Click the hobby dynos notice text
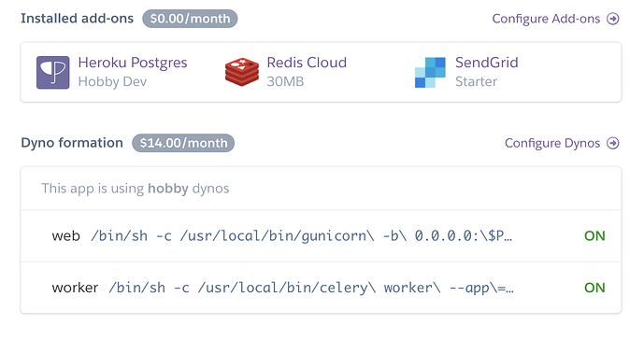Image resolution: width=644 pixels, height=339 pixels. pyautogui.click(x=136, y=189)
